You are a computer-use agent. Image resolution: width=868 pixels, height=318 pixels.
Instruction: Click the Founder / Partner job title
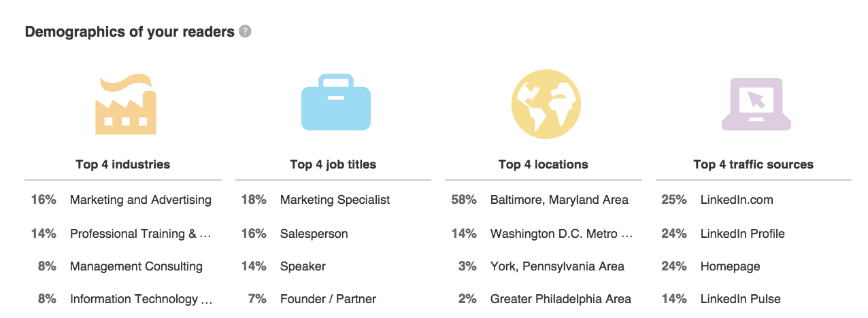click(x=328, y=299)
